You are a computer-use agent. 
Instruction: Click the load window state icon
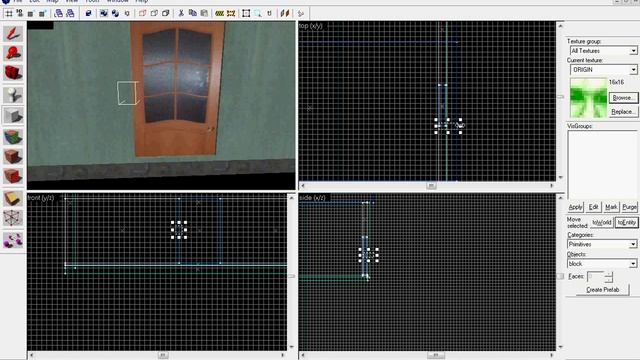pyautogui.click(x=58, y=13)
